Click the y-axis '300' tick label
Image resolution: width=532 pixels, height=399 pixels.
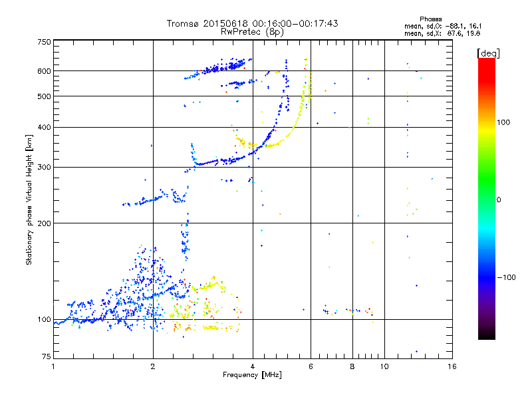pyautogui.click(x=44, y=168)
